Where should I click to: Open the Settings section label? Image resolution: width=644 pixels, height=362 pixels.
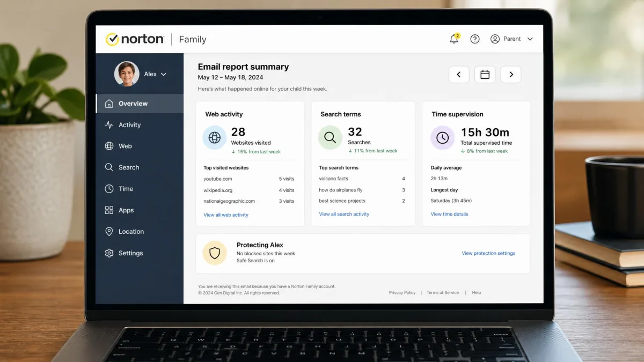(131, 253)
